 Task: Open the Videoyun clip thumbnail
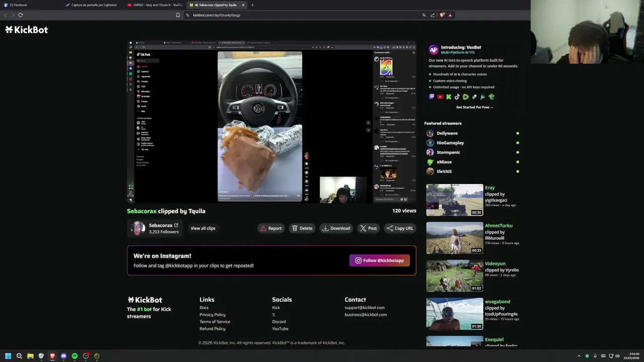(x=454, y=276)
